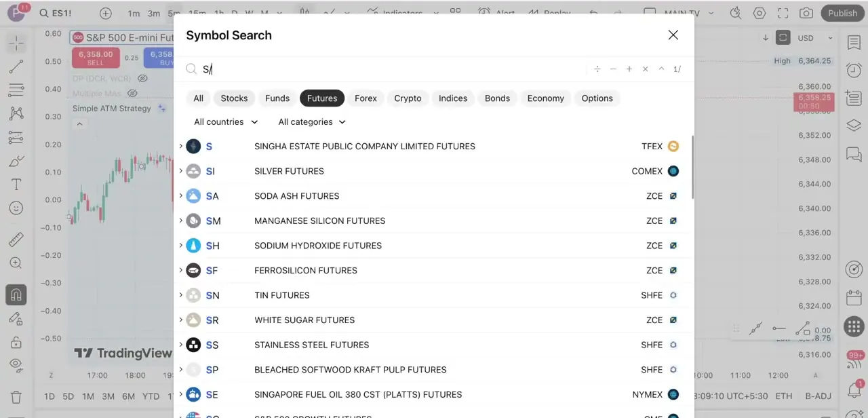
Task: Select WHITE SUGAR FUTURES result
Action: point(434,320)
